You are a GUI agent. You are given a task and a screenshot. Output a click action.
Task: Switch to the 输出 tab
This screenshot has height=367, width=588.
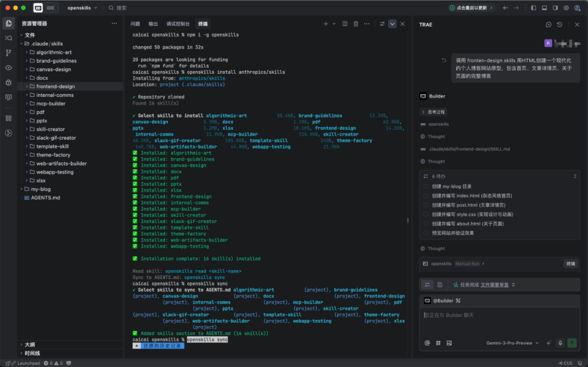pos(153,23)
